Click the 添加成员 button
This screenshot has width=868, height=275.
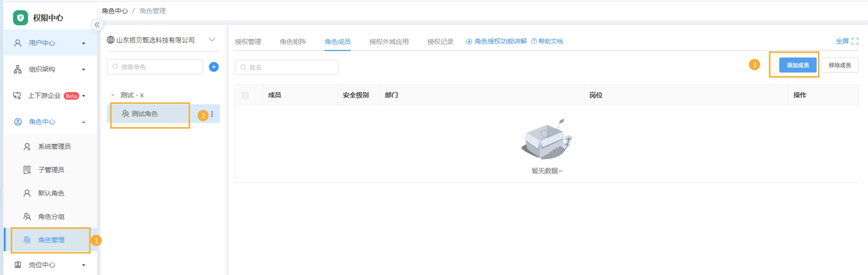coord(797,65)
